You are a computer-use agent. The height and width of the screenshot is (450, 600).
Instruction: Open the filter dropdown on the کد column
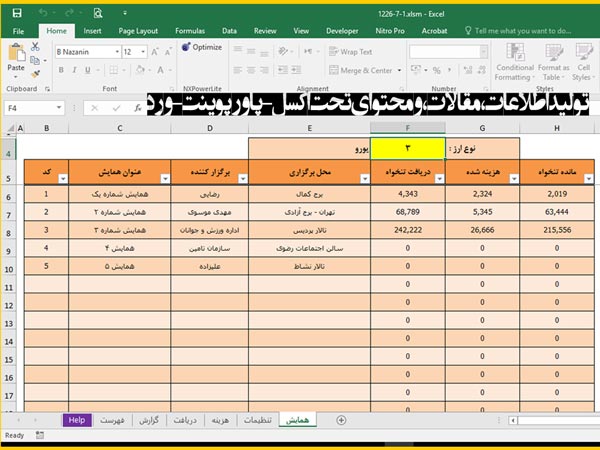point(63,179)
